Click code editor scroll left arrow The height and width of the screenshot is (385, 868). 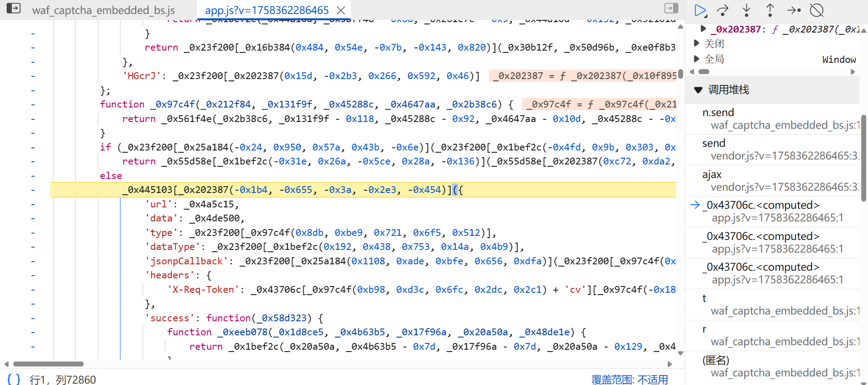[x=6, y=364]
